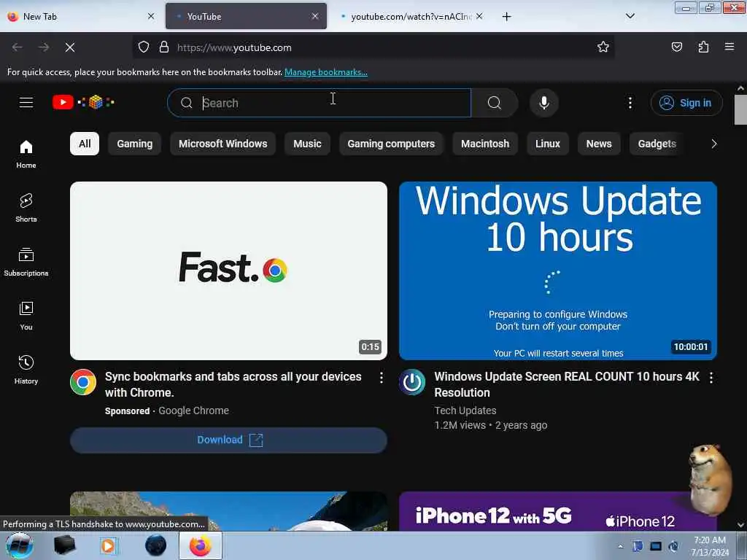
Task: Open Firefox extensions puzzle icon
Action: [703, 47]
